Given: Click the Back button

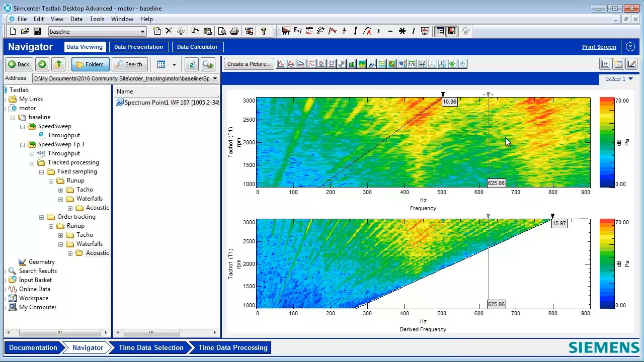Looking at the screenshot, I should 19,64.
